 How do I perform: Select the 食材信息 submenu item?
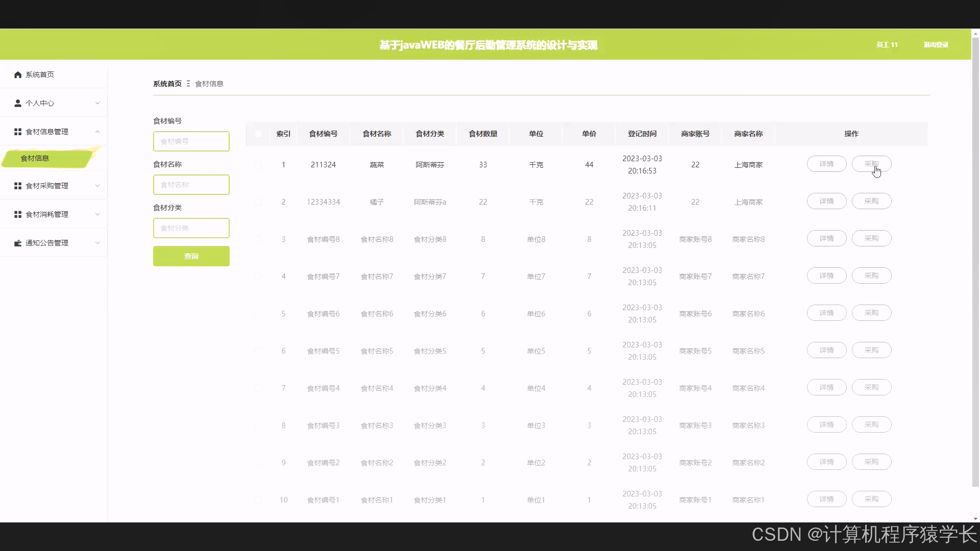coord(35,158)
